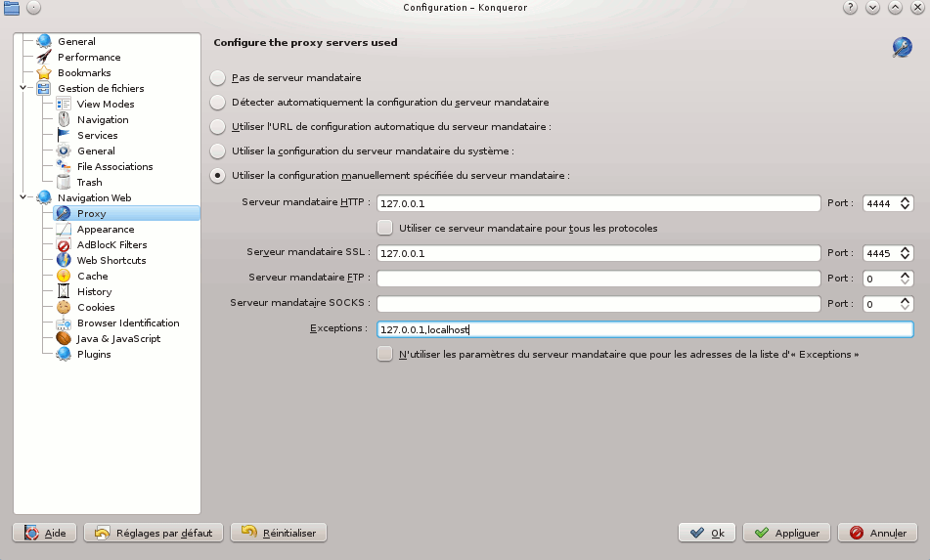Click the Cache icon
This screenshot has width=930, height=560.
click(x=64, y=277)
